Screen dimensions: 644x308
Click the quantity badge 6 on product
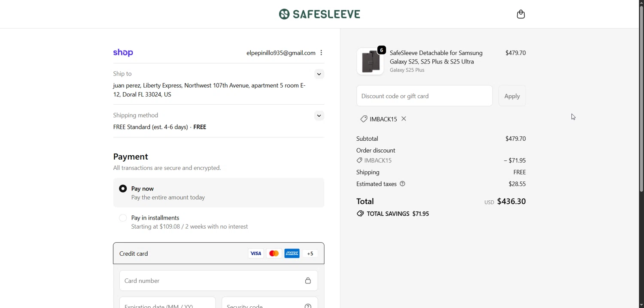pyautogui.click(x=382, y=50)
